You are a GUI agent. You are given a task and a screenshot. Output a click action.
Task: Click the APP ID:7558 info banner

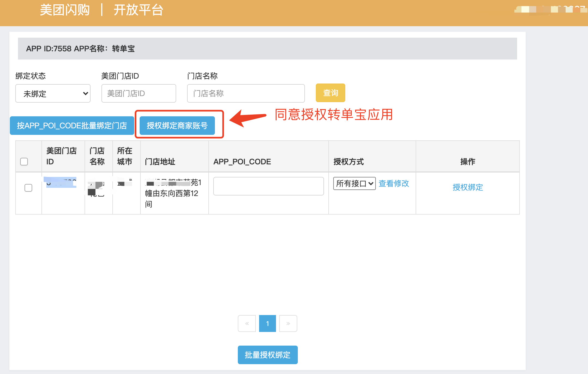268,49
